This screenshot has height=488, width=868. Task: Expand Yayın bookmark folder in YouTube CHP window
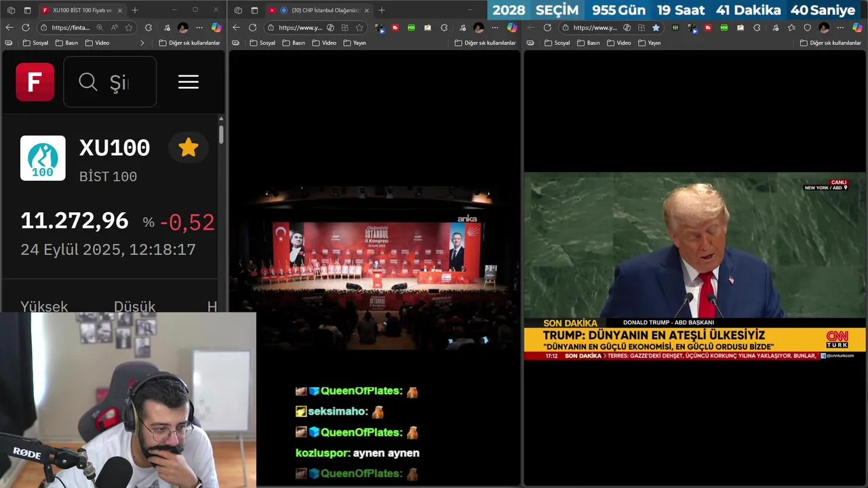click(x=355, y=43)
